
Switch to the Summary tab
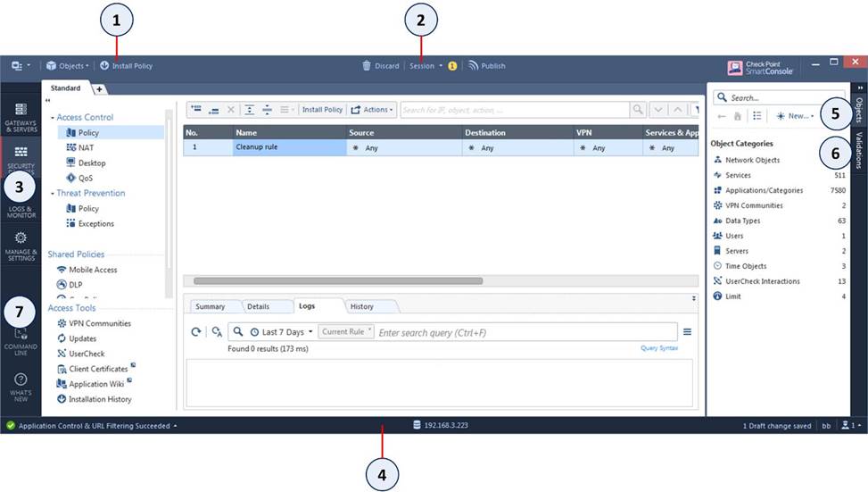[211, 306]
